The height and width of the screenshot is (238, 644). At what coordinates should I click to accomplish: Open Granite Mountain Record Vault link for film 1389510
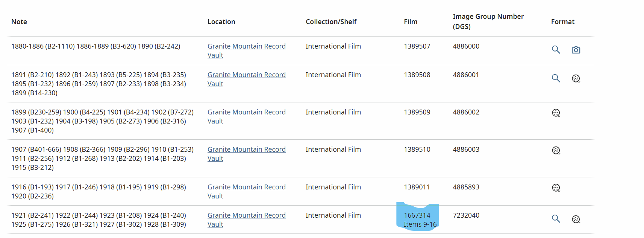tap(247, 154)
